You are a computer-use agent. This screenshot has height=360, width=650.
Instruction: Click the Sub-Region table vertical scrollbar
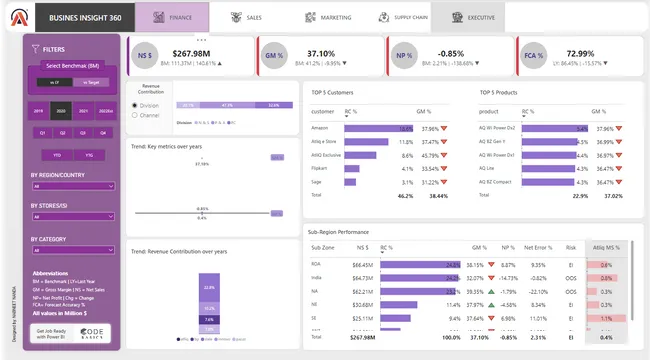coord(632,280)
